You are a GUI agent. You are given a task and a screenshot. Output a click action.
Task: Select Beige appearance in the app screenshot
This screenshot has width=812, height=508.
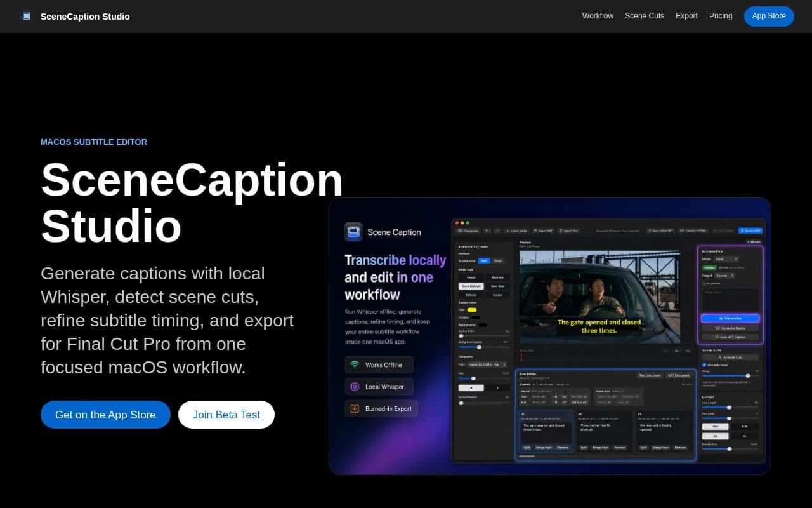[498, 261]
